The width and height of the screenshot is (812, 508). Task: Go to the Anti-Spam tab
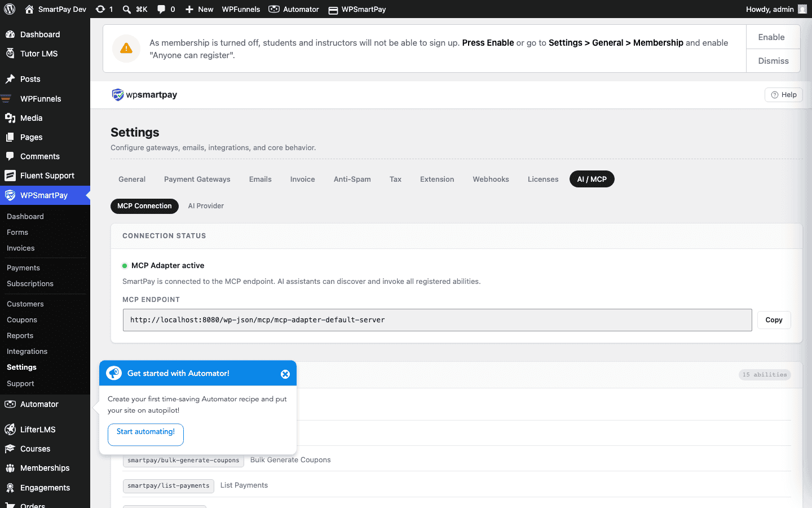(x=352, y=179)
